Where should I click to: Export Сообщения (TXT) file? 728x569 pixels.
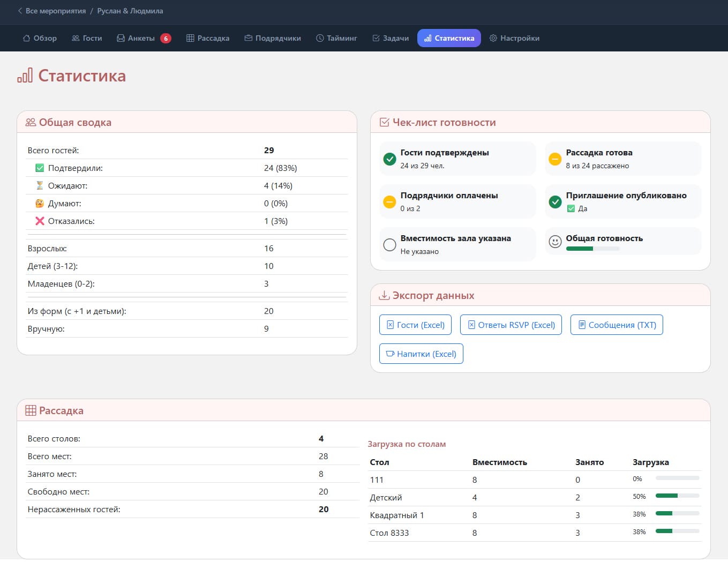click(617, 325)
